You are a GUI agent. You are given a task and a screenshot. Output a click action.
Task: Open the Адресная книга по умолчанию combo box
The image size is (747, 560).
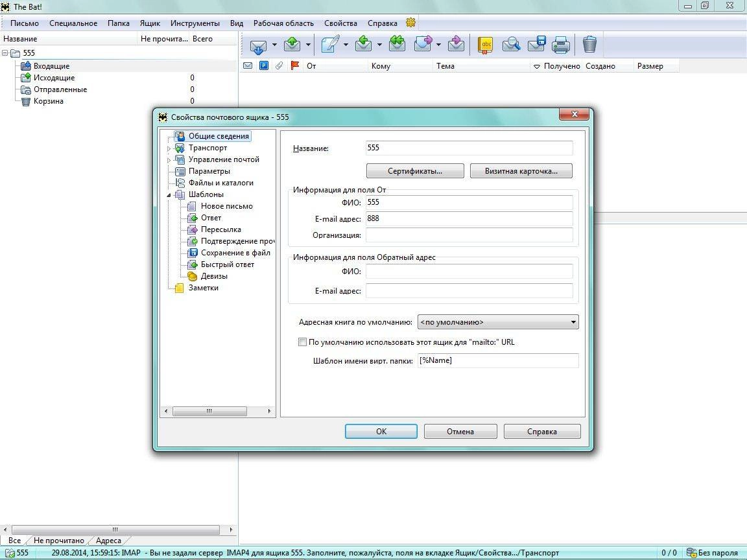click(498, 322)
